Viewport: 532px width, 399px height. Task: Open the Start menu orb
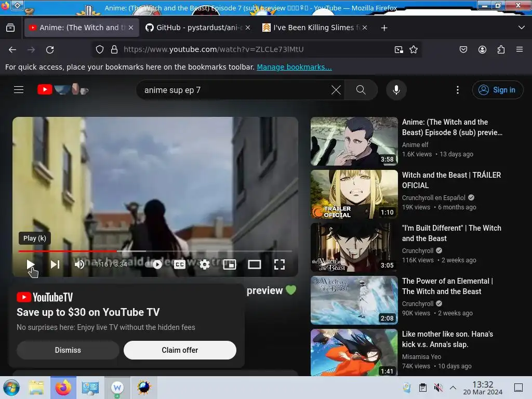point(11,388)
